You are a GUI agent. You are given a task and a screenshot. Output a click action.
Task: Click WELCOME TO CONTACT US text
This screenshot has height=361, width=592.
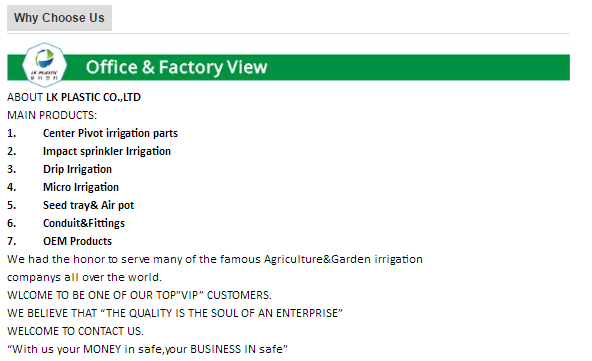(76, 331)
